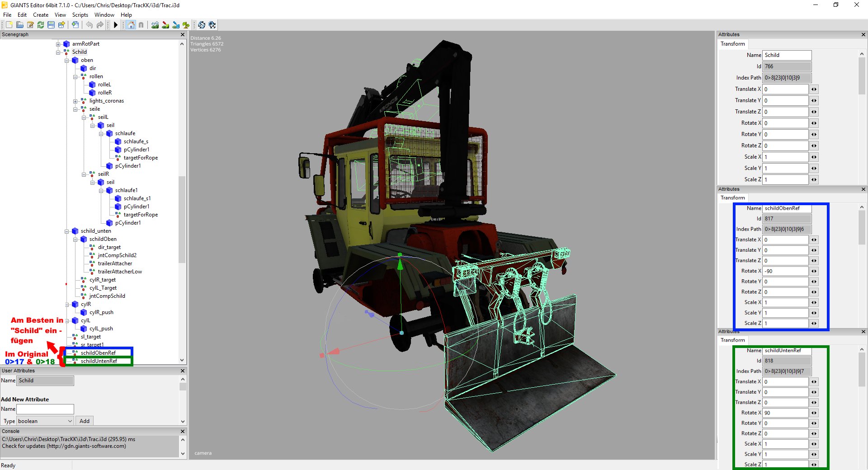Click the Import plus-page icon
This screenshot has width=868, height=470.
tap(75, 25)
